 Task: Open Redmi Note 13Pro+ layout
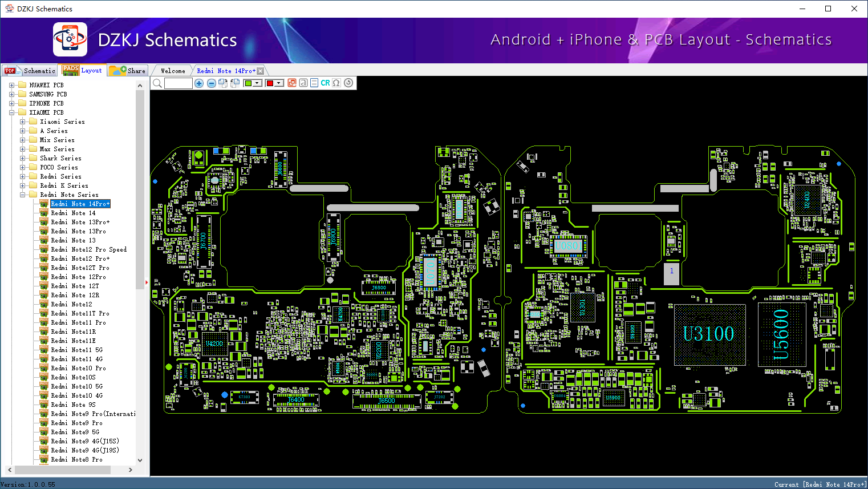[x=80, y=222]
